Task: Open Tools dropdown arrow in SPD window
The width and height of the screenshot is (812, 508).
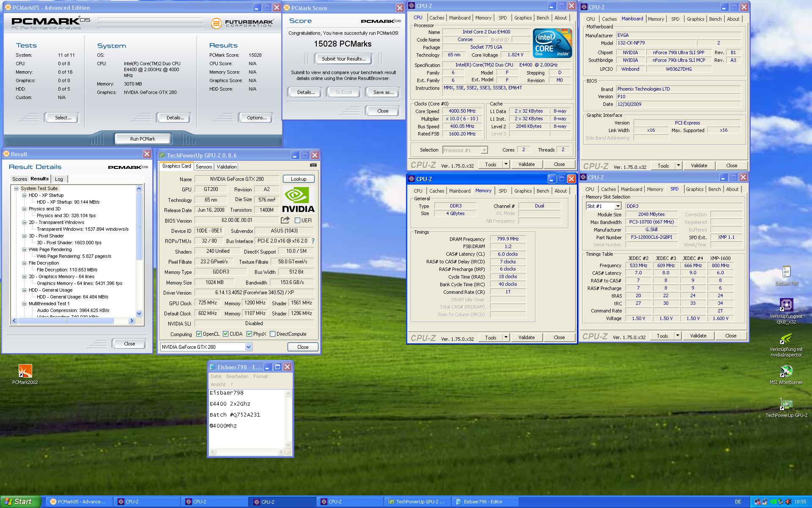Action: pyautogui.click(x=677, y=336)
